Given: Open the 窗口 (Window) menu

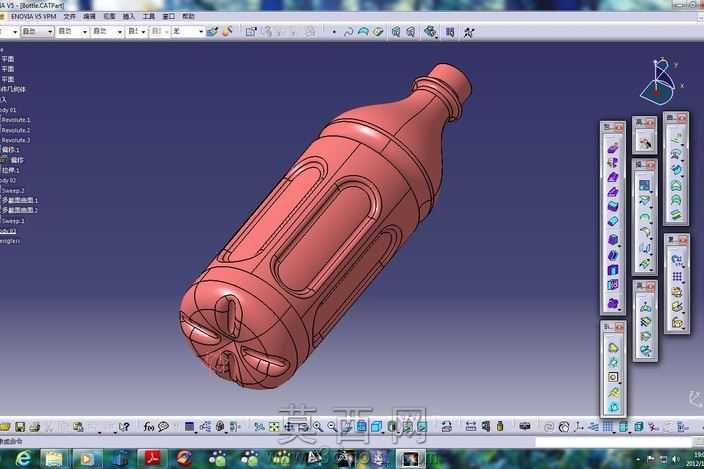Looking at the screenshot, I should click(x=168, y=17).
